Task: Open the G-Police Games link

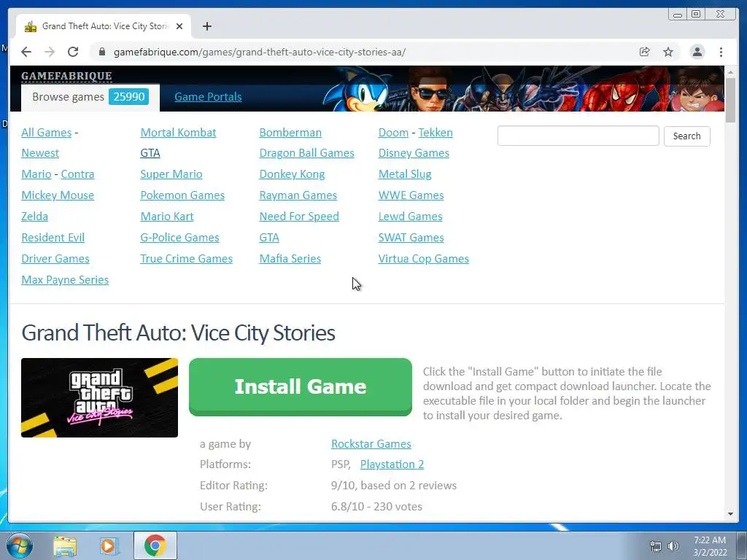Action: 179,237
